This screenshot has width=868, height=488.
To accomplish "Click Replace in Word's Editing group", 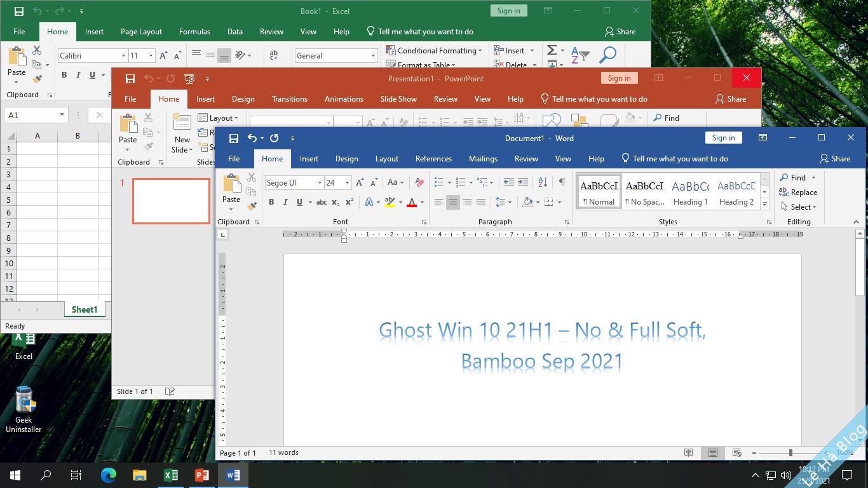I will click(799, 193).
